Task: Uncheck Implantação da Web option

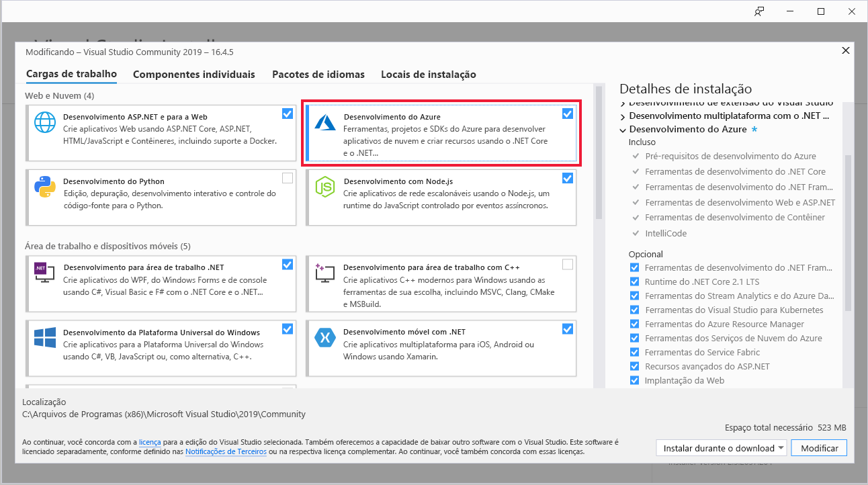Action: pyautogui.click(x=634, y=381)
